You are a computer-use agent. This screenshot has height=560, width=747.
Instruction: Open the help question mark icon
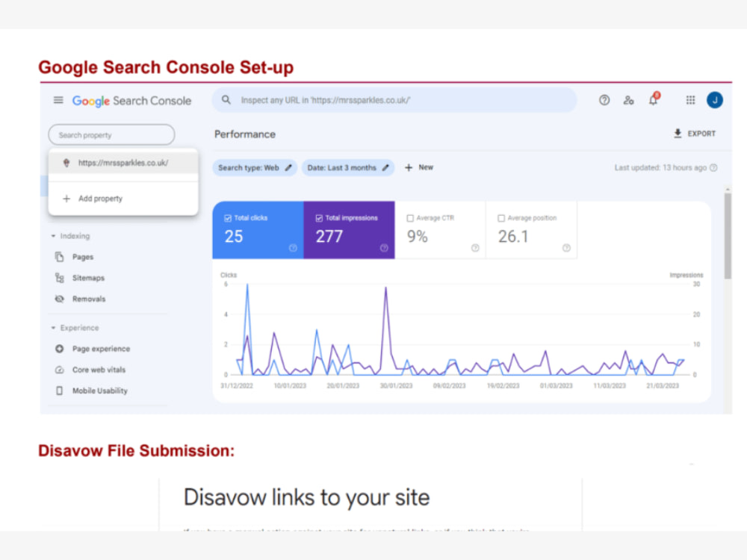click(604, 100)
